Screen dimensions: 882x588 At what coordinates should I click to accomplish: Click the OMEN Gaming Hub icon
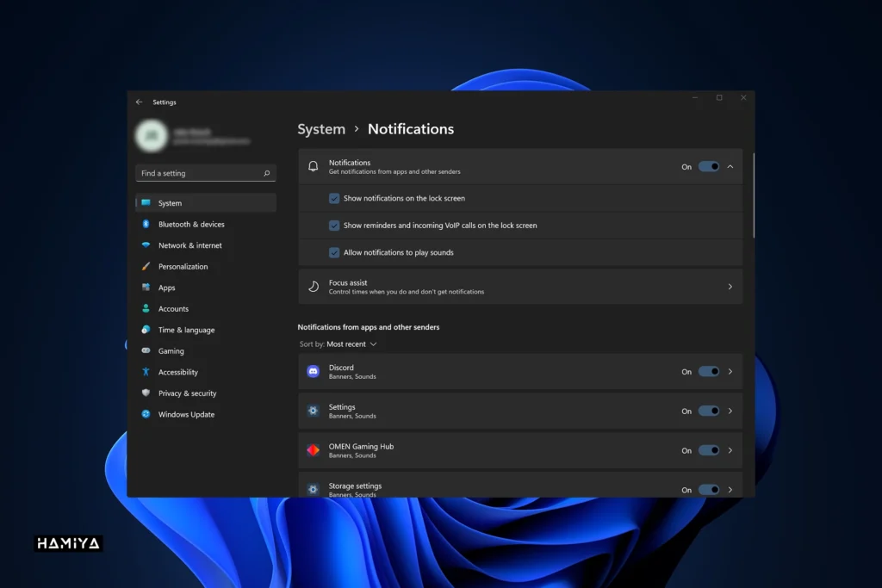[313, 450]
